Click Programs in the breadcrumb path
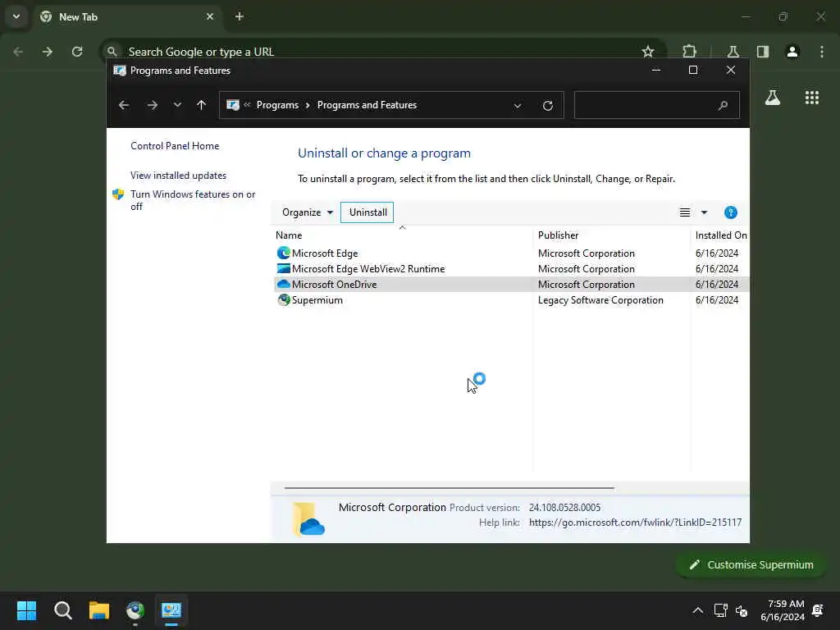The width and height of the screenshot is (840, 630). point(277,105)
